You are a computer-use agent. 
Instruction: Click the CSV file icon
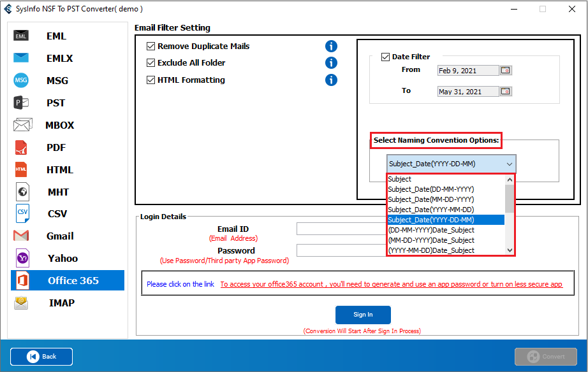click(x=22, y=213)
